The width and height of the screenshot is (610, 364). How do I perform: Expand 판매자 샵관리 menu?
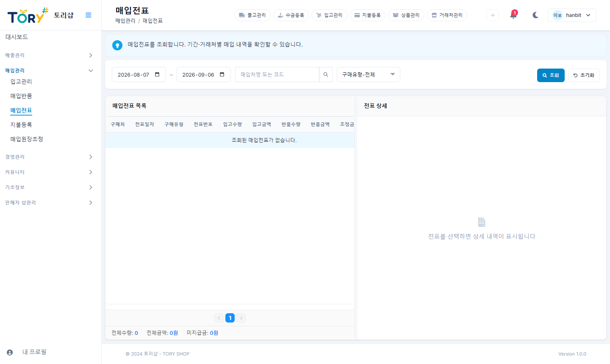(49, 203)
